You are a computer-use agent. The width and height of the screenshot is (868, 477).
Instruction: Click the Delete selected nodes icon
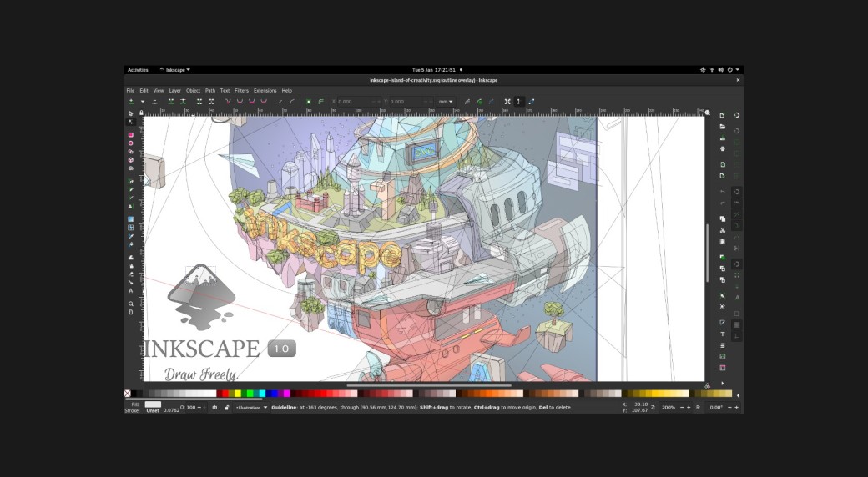click(154, 102)
